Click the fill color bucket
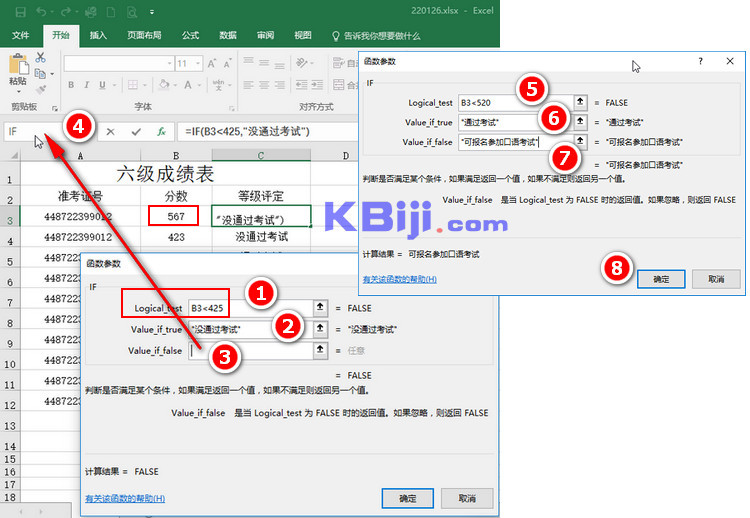750x518 pixels. click(164, 85)
